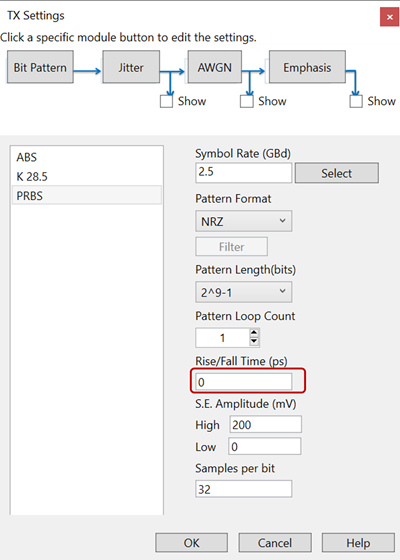Open the Emphasis module settings
This screenshot has width=400, height=560.
(x=307, y=67)
